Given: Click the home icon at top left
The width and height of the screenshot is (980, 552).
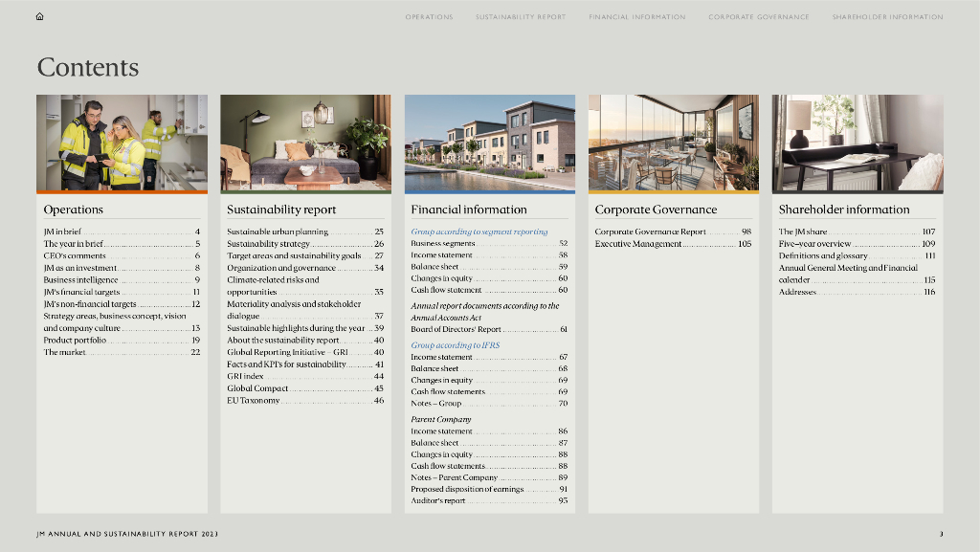Looking at the screenshot, I should (x=39, y=16).
